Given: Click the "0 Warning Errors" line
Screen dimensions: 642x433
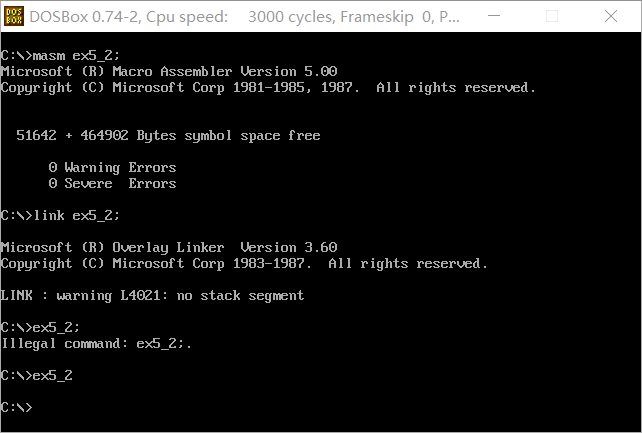Looking at the screenshot, I should [x=112, y=168].
